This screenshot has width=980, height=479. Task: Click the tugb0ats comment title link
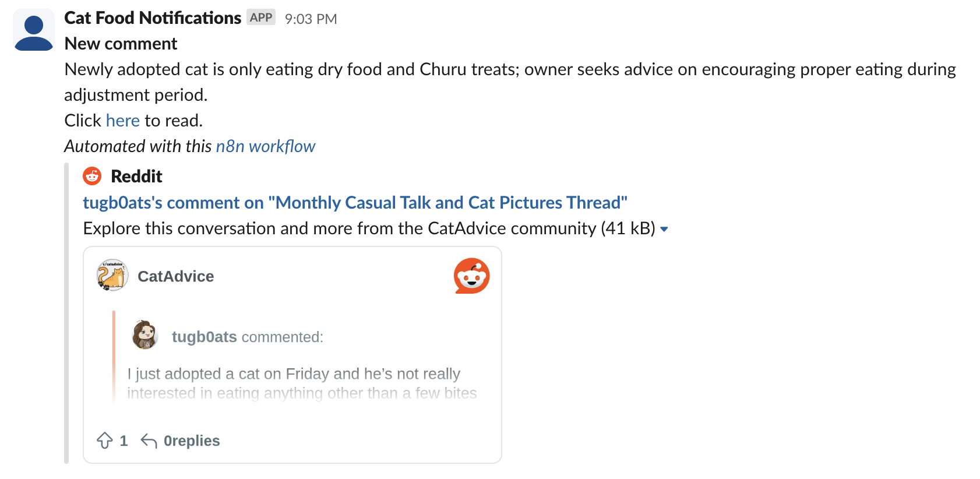[354, 202]
